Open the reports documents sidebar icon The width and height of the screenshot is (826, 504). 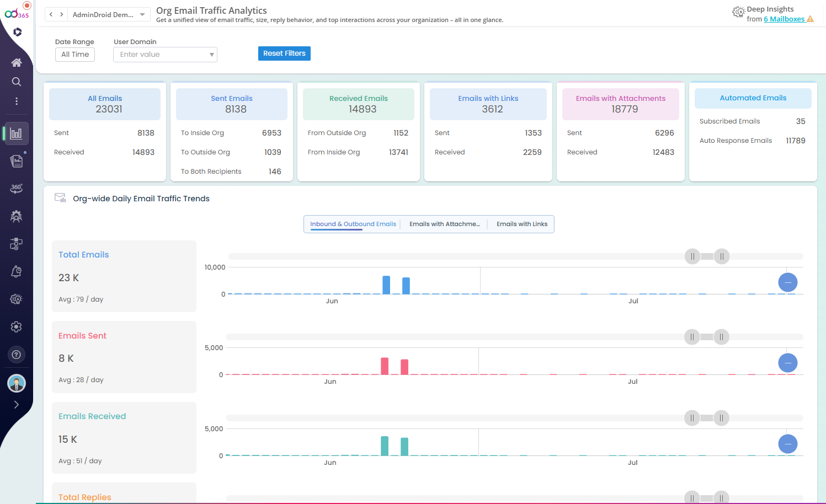[x=17, y=161]
